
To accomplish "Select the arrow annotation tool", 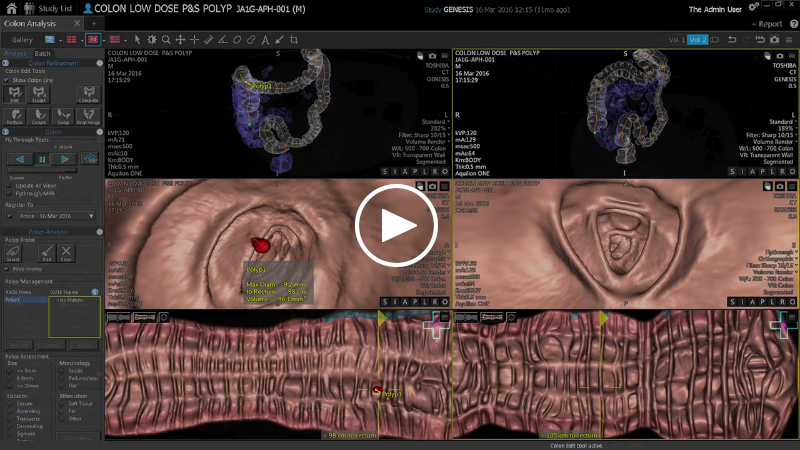I will click(279, 40).
